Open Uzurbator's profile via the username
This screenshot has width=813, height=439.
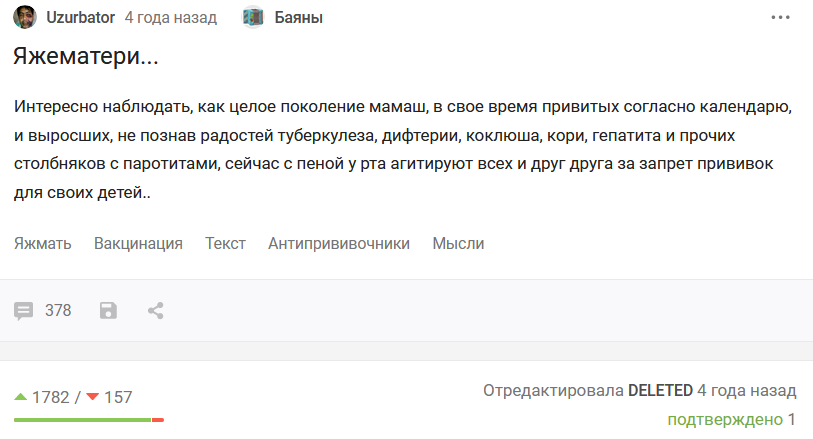80,17
